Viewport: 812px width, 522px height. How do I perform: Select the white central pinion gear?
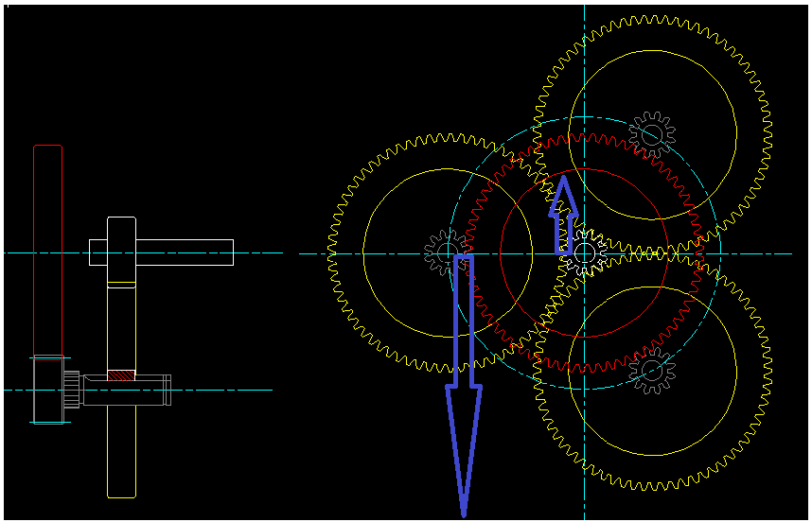point(585,253)
